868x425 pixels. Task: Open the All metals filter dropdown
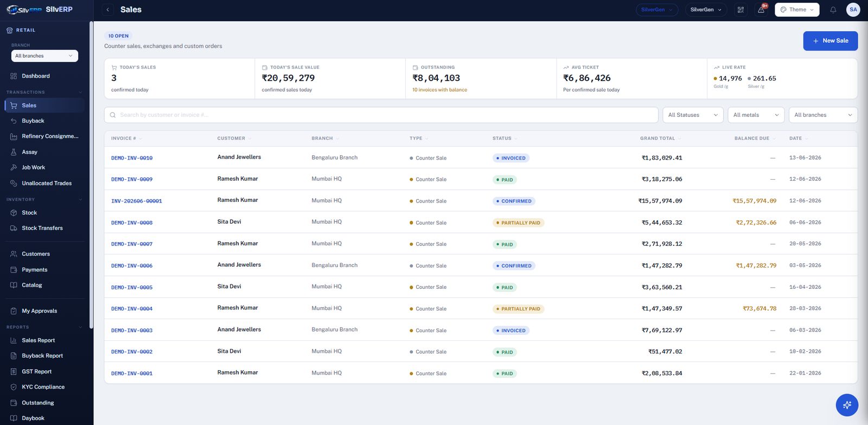point(756,115)
